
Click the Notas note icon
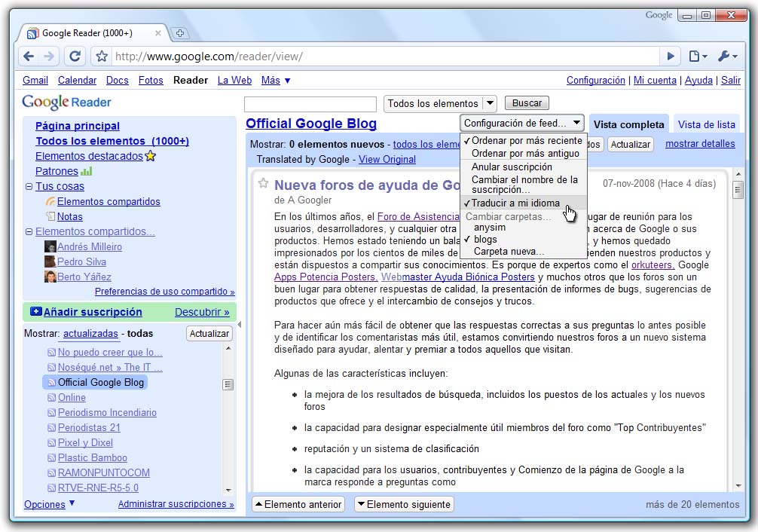point(50,216)
